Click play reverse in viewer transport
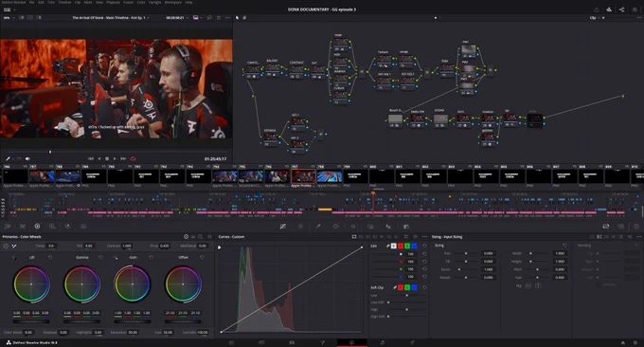The height and width of the screenshot is (347, 644). coord(99,158)
